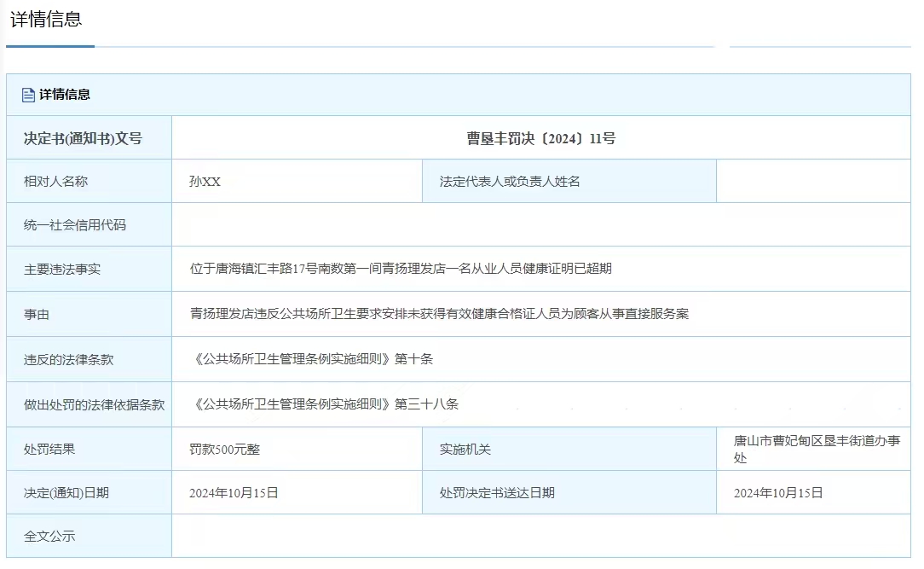Select document number 曹垦丰罚决〔2024〕11号
This screenshot has height=569, width=924.
[x=541, y=138]
